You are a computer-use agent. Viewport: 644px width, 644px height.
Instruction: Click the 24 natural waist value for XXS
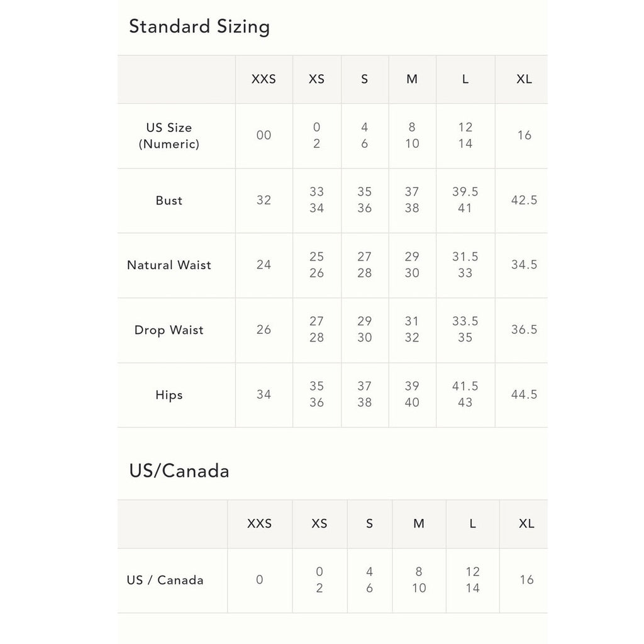click(x=264, y=265)
